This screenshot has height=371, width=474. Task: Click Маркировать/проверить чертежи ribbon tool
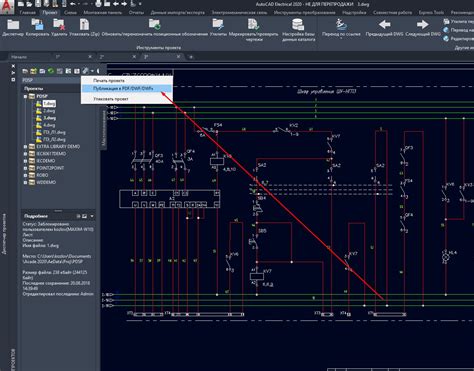[x=254, y=29]
